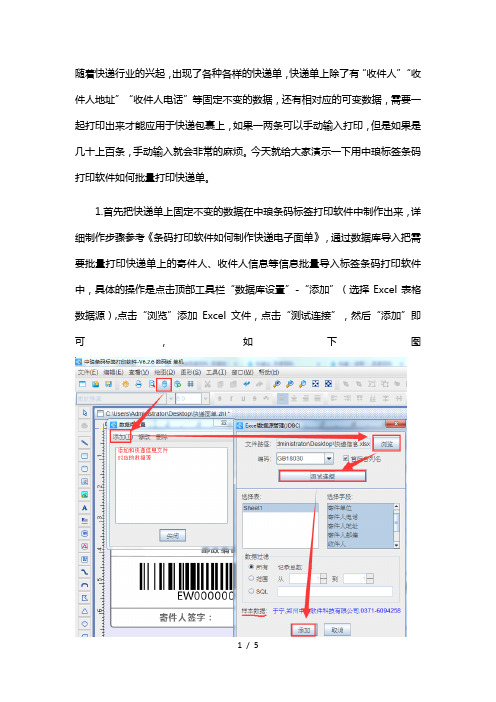Click the Print preview magnifier icon
This screenshot has width=496, height=702.
[x=152, y=384]
